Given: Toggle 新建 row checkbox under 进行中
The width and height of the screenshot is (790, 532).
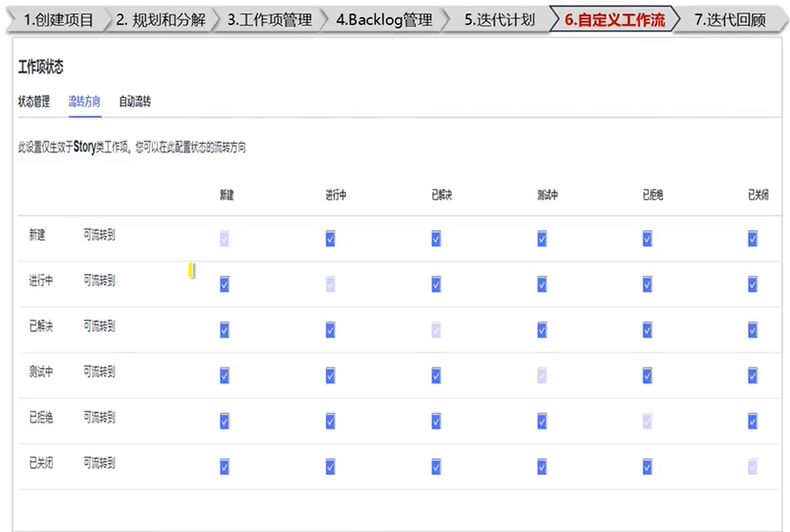Looking at the screenshot, I should tap(330, 239).
